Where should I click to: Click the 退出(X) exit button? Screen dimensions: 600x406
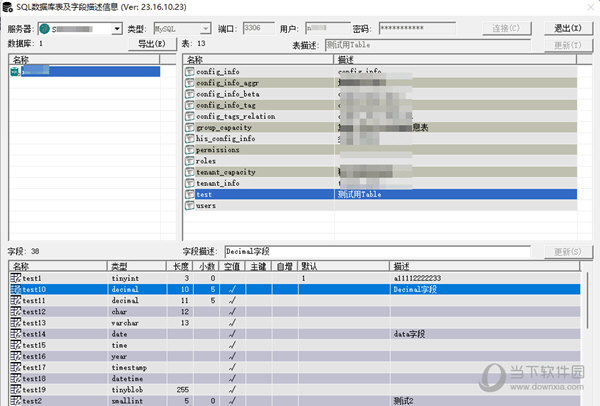(568, 28)
